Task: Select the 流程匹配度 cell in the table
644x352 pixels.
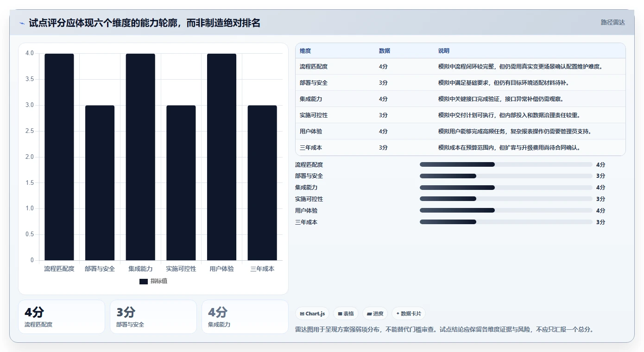Action: [x=314, y=67]
